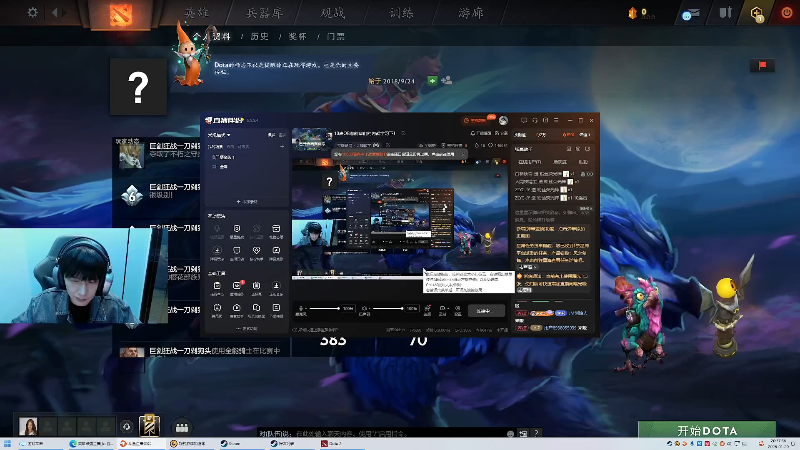
Task: Click the grey friend silhouette icon
Action: click(x=446, y=80)
